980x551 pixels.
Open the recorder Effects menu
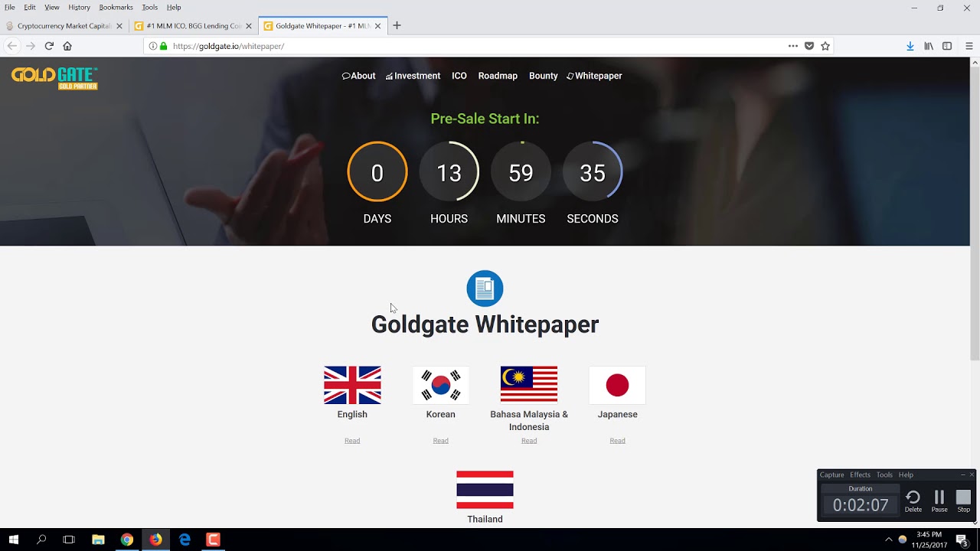pyautogui.click(x=860, y=475)
